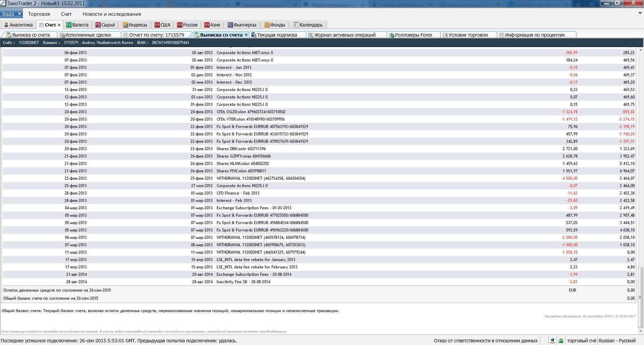Select the Interest - Nov 2012 row
This screenshot has width=644, height=345.
pyautogui.click(x=319, y=75)
